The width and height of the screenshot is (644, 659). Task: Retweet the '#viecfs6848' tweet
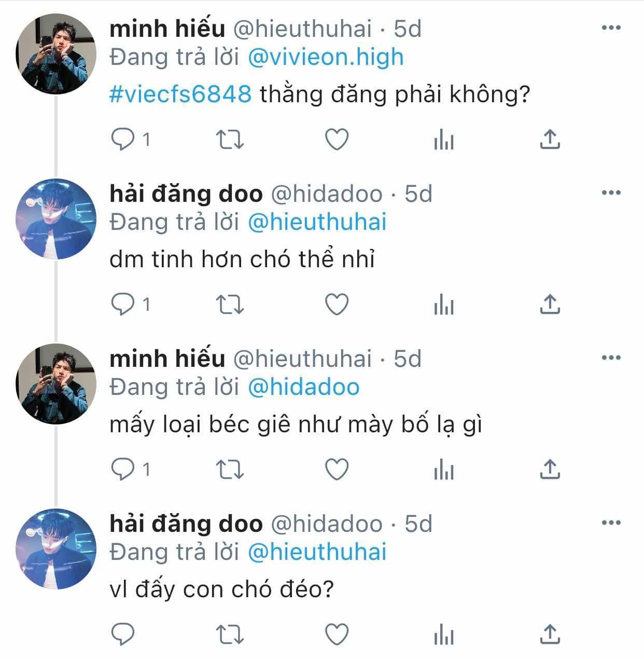click(x=230, y=139)
